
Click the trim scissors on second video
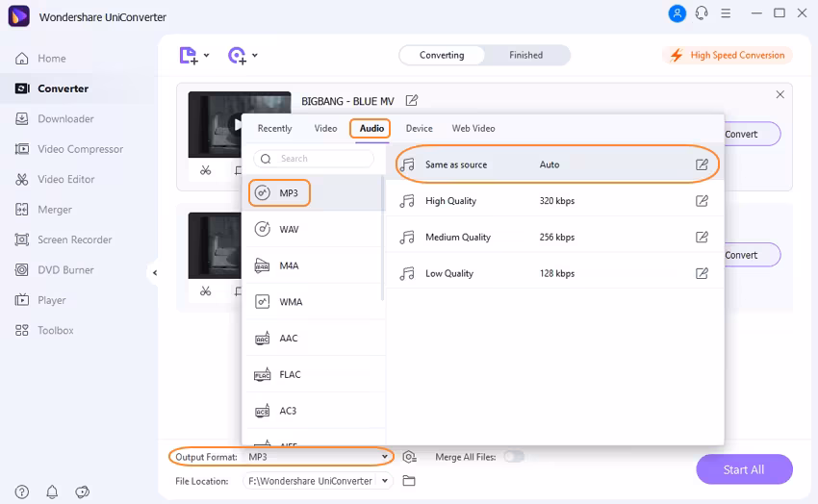[206, 290]
